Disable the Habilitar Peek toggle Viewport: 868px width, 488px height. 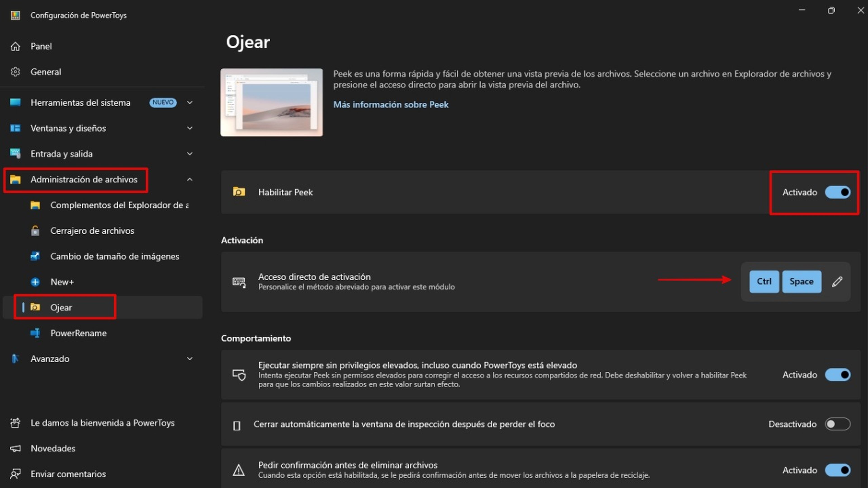[838, 192]
